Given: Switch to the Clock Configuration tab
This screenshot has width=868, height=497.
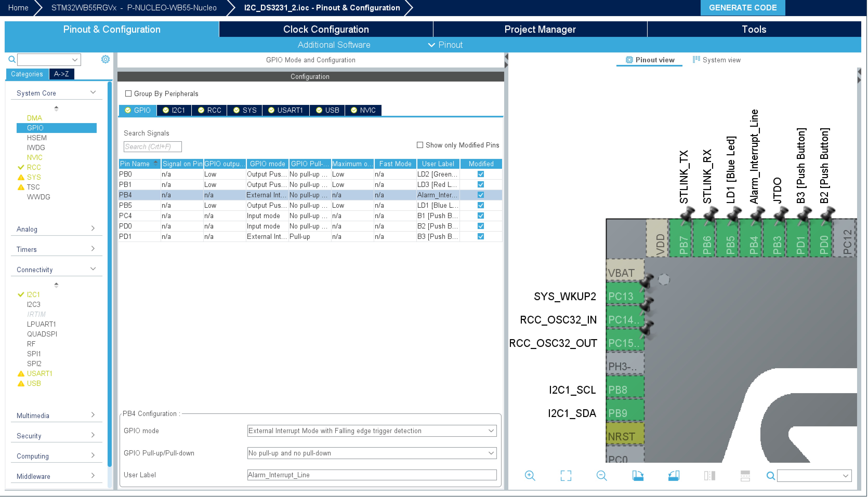Looking at the screenshot, I should point(326,29).
